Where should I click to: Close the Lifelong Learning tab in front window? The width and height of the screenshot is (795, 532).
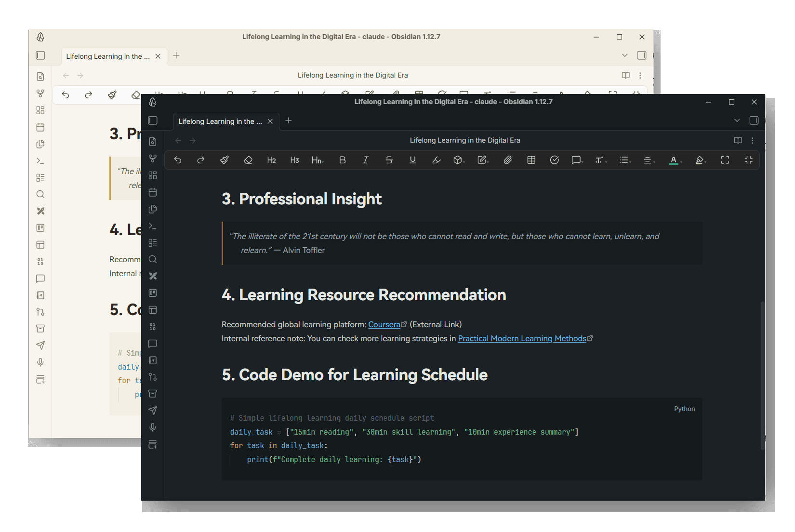click(x=270, y=121)
